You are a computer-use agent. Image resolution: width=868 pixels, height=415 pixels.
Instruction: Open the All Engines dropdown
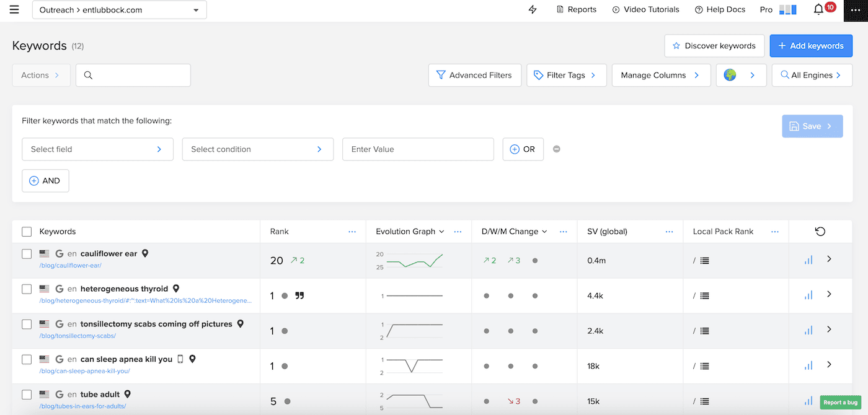coord(812,75)
